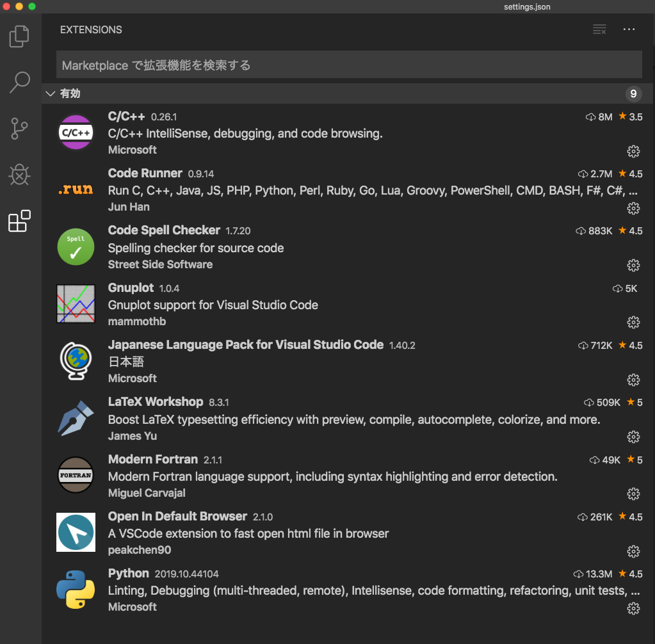Click the Gnuplot extension logo
655x644 pixels.
pos(76,303)
